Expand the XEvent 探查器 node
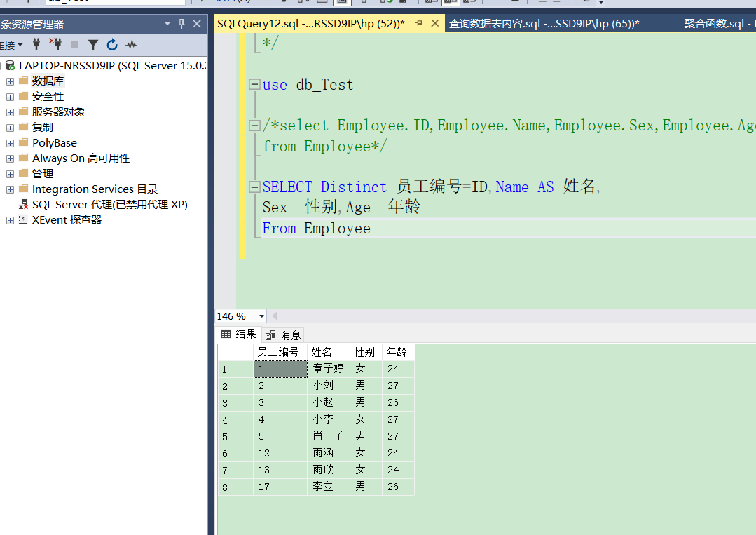 pyautogui.click(x=10, y=220)
